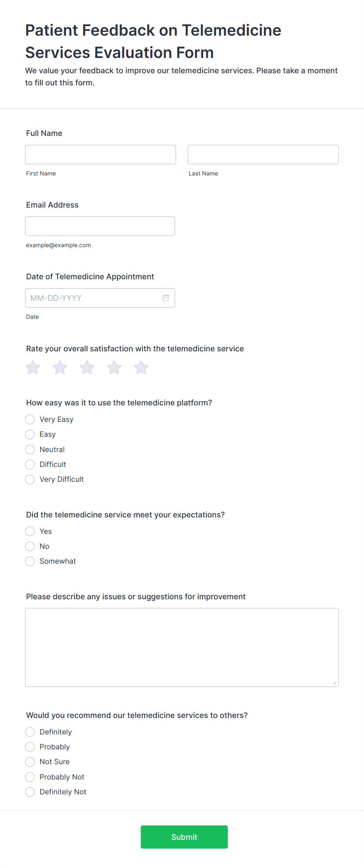
Task: Choose Somewhat for expectations question
Action: click(x=30, y=561)
